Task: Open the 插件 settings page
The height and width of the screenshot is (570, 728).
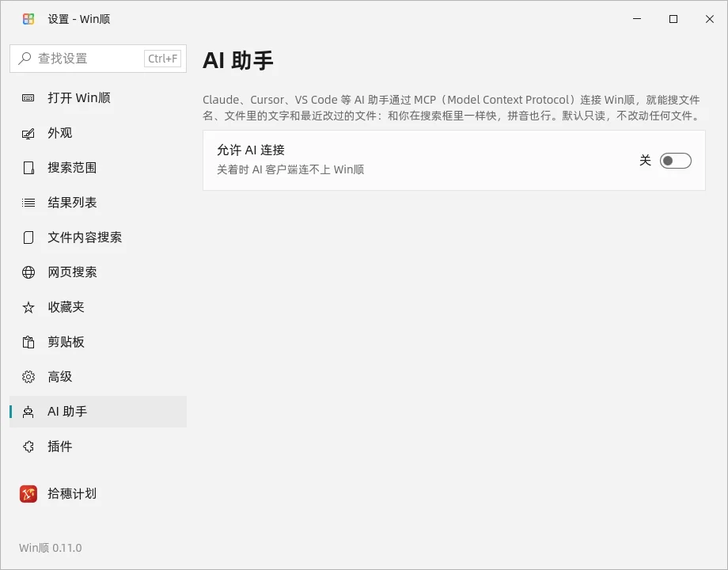Action: coord(98,446)
